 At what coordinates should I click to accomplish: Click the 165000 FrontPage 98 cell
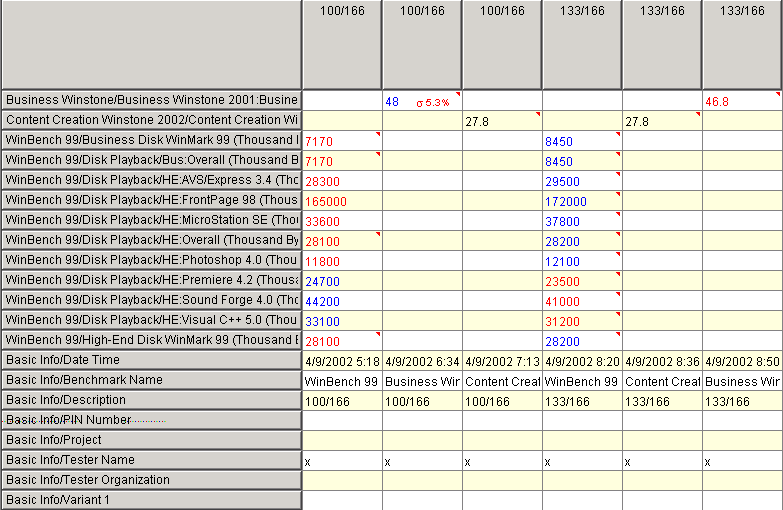(x=342, y=201)
